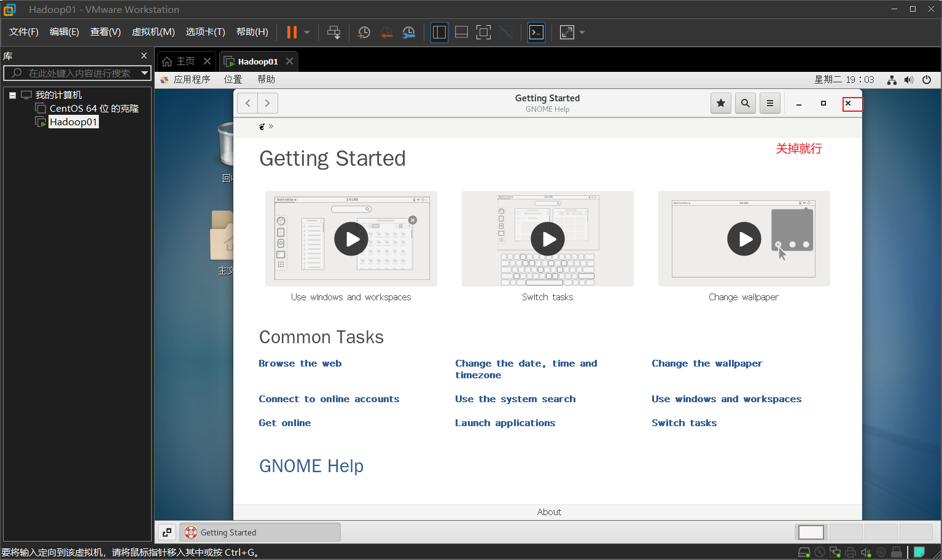Click the bookmark star icon
Viewport: 942px width, 560px height.
tap(721, 103)
